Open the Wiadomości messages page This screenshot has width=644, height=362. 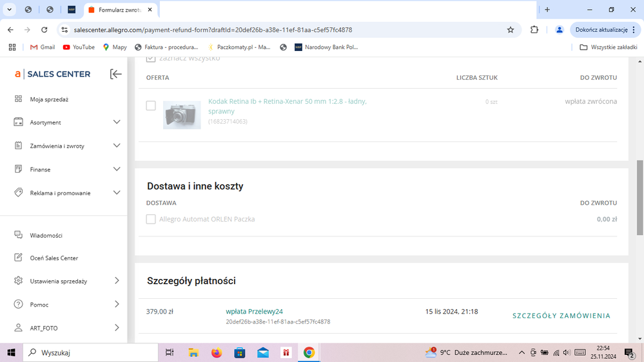46,236
